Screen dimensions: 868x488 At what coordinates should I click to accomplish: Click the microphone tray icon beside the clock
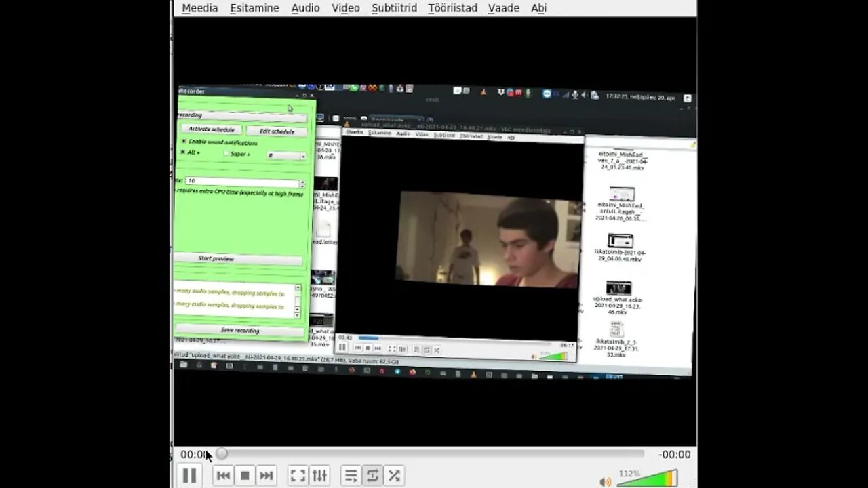(x=575, y=95)
